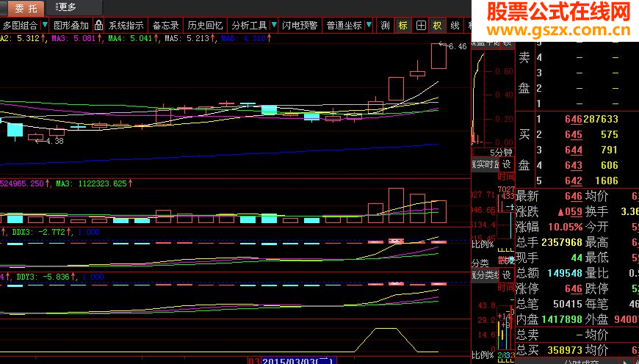Click the 总额 149548 value
This screenshot has height=364, width=639.
coord(565,273)
